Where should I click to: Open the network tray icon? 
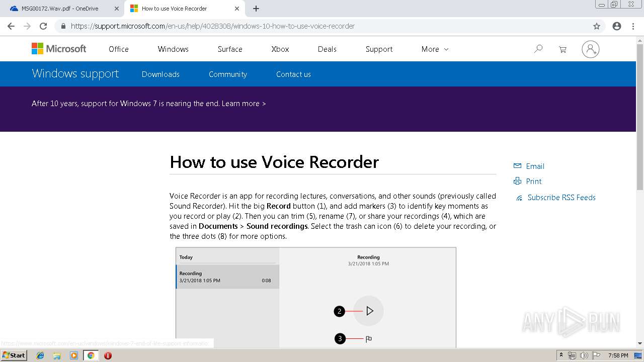click(572, 355)
